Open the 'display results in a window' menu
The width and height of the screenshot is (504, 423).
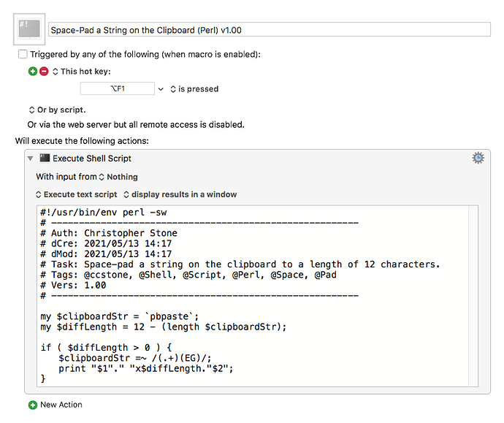(180, 195)
